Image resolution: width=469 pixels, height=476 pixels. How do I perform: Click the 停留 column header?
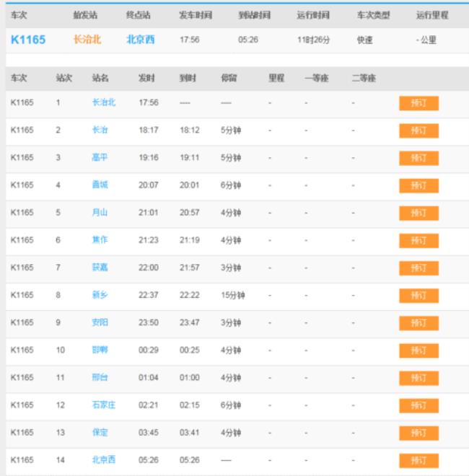coord(229,79)
